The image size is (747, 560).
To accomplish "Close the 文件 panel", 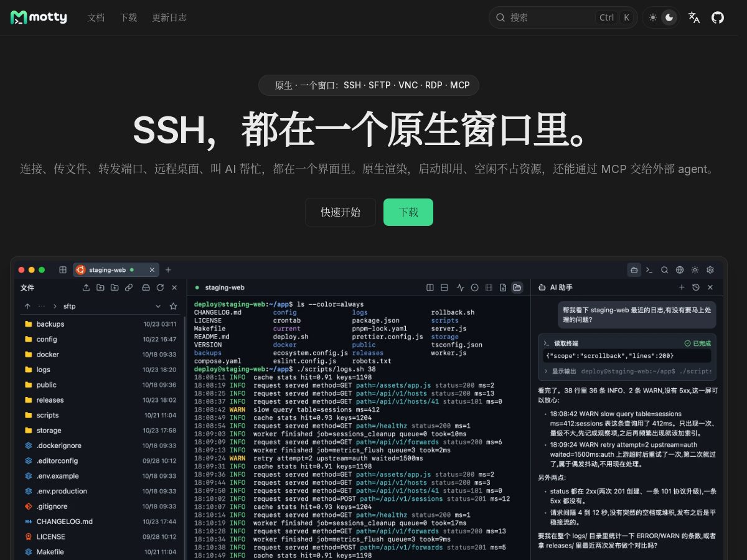I will (174, 287).
